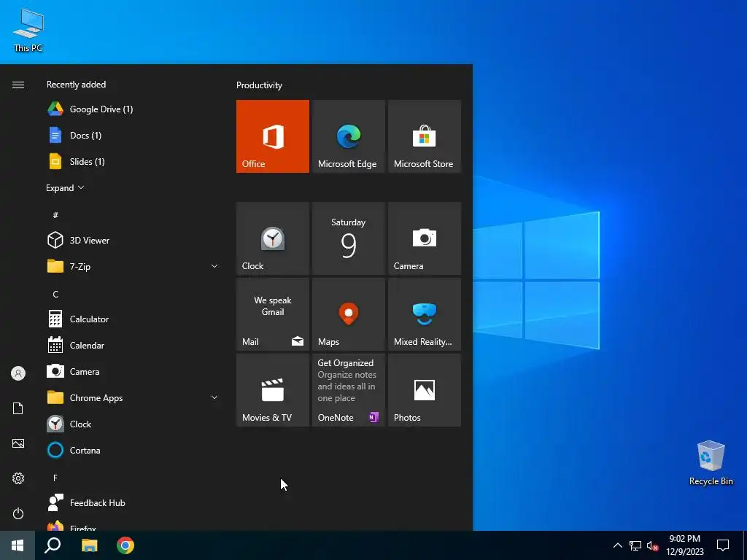
Task: Select This PC desktop icon
Action: (x=28, y=29)
